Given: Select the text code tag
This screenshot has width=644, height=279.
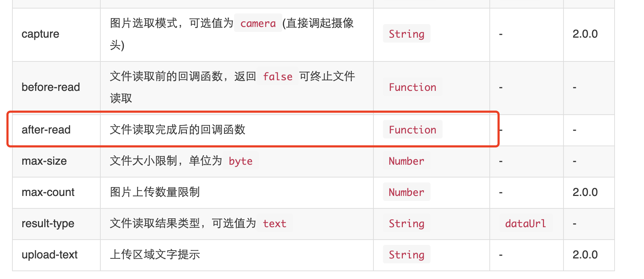Looking at the screenshot, I should pyautogui.click(x=274, y=223).
